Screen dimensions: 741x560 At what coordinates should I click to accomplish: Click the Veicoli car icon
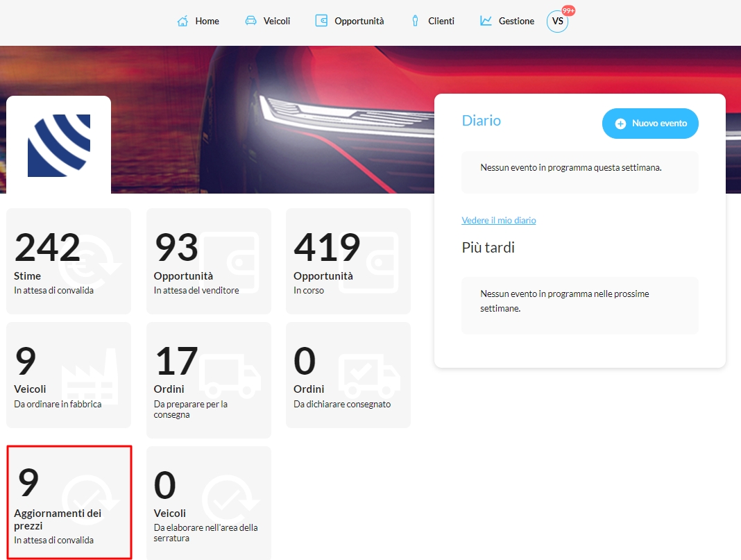click(x=250, y=21)
